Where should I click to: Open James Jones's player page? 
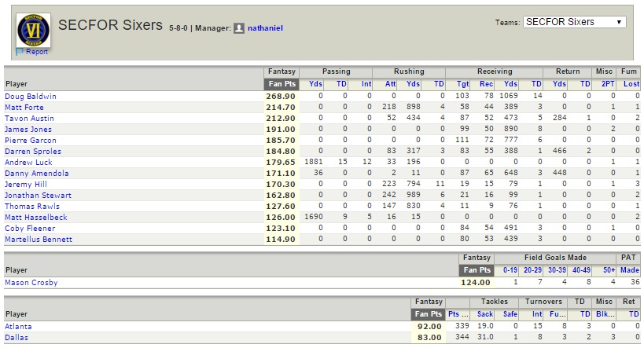pyautogui.click(x=28, y=130)
